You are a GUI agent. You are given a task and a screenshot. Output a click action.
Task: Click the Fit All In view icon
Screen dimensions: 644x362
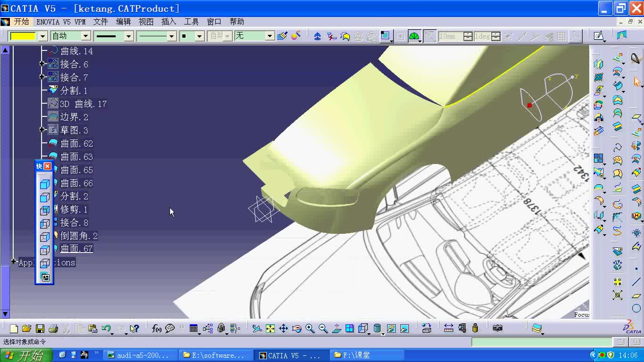pyautogui.click(x=270, y=329)
